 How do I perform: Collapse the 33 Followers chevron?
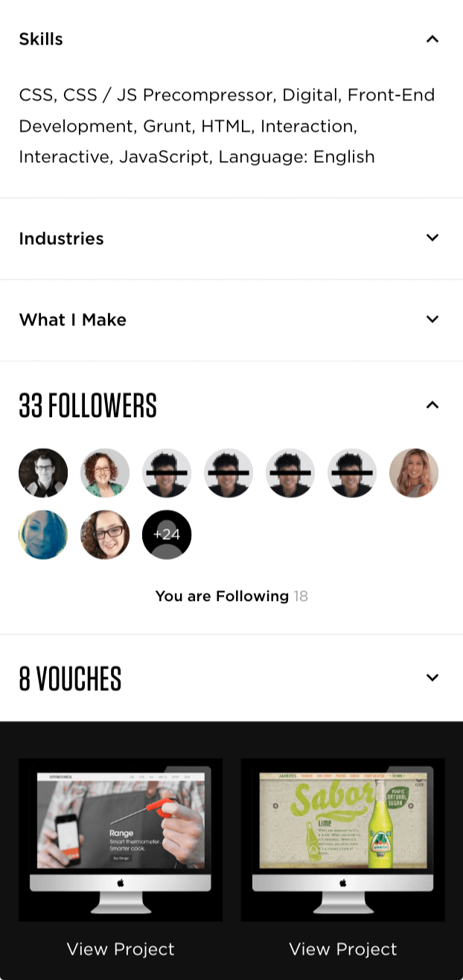click(x=432, y=405)
